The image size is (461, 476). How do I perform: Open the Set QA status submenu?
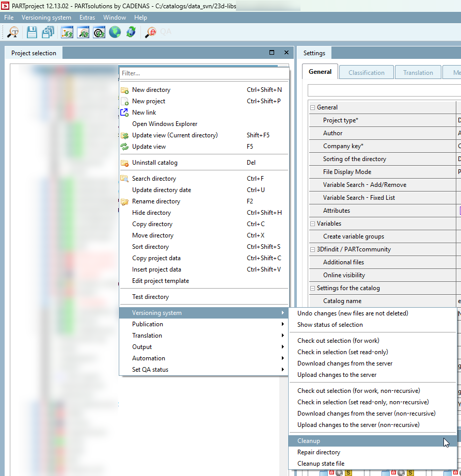pyautogui.click(x=204, y=370)
